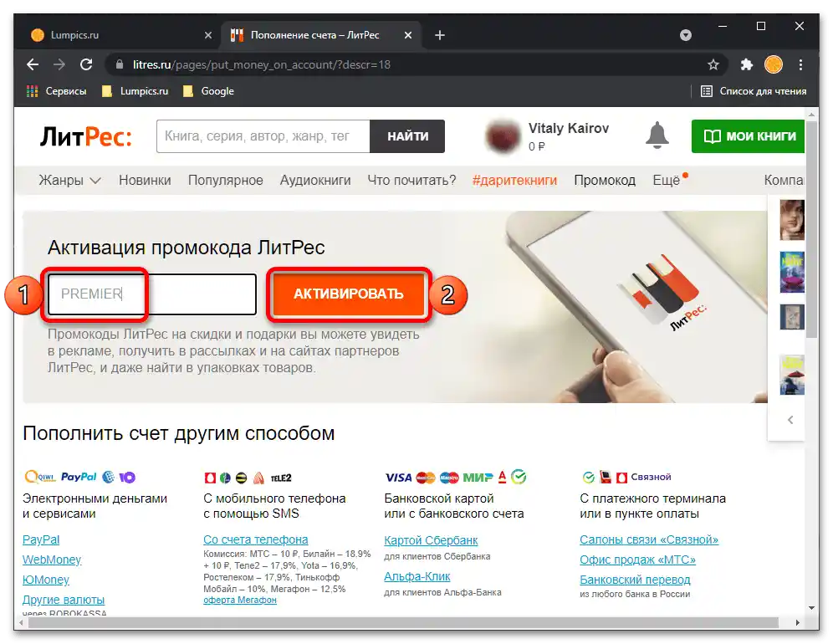833x644 pixels.
Task: Open a new browser tab
Action: tap(440, 35)
